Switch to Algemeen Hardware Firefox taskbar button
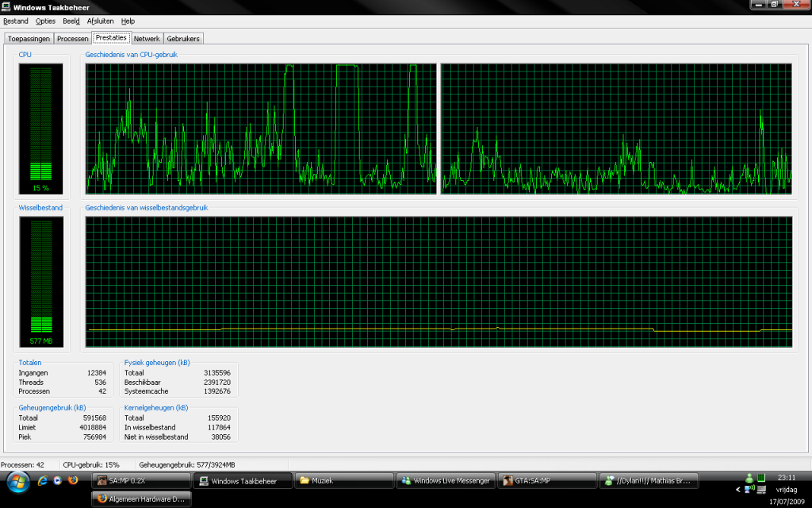 point(141,498)
